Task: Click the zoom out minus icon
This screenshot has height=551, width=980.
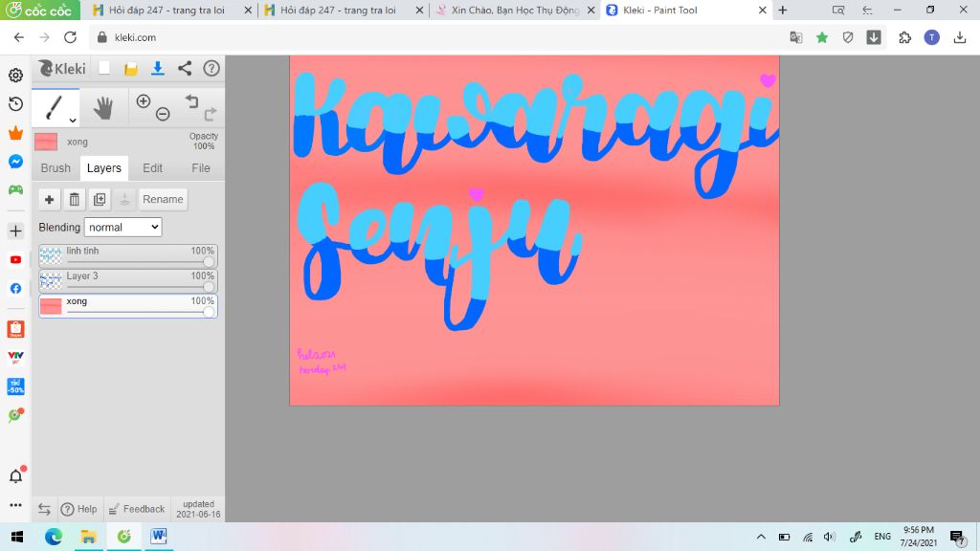Action: [x=163, y=114]
